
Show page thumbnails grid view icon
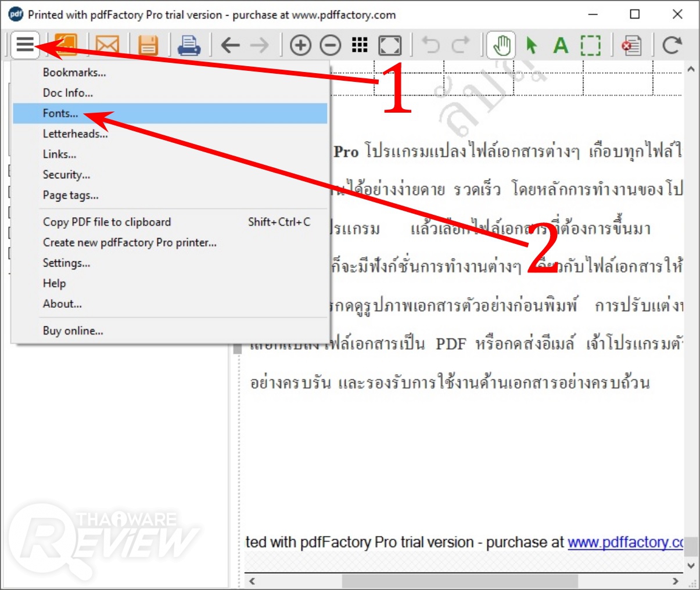(x=360, y=45)
